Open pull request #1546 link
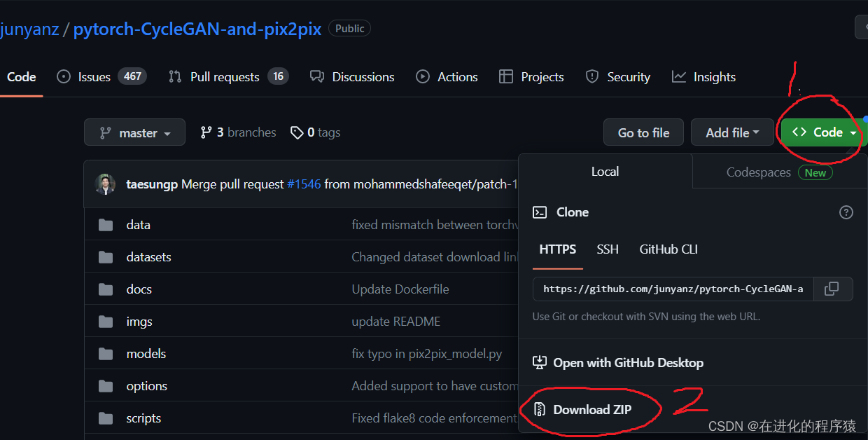Viewport: 868px width, 440px height. pyautogui.click(x=304, y=185)
